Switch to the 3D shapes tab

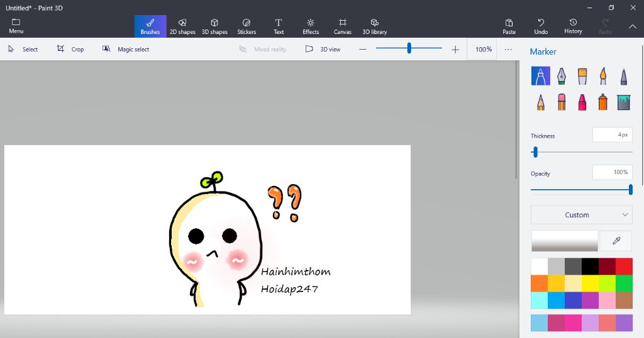[x=214, y=26]
